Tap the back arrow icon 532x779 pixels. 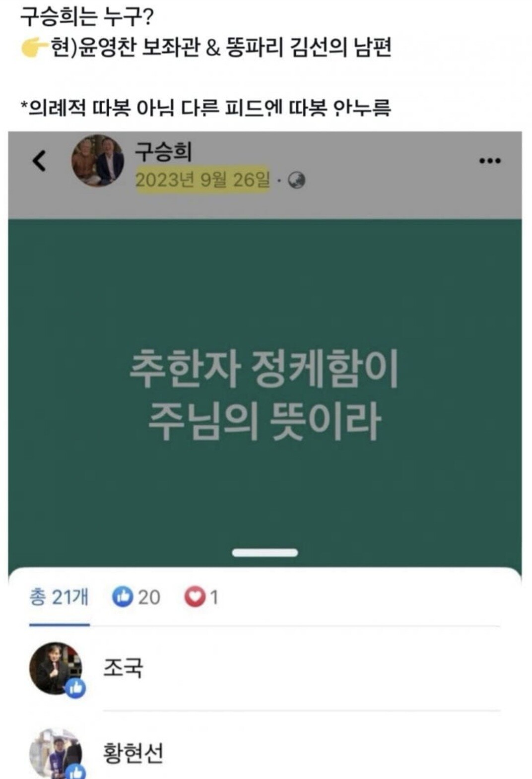[x=39, y=161]
